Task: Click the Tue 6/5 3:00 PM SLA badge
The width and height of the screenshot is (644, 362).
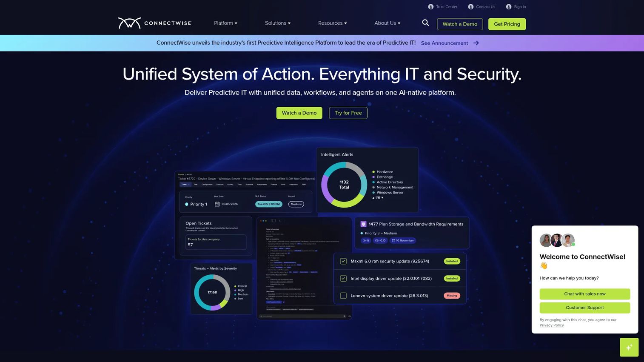Action: click(x=269, y=204)
